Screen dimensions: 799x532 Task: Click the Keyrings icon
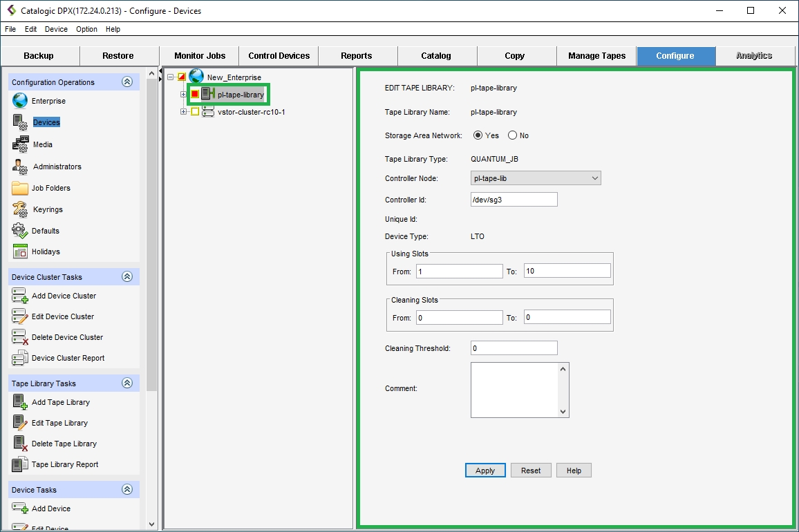click(x=20, y=209)
